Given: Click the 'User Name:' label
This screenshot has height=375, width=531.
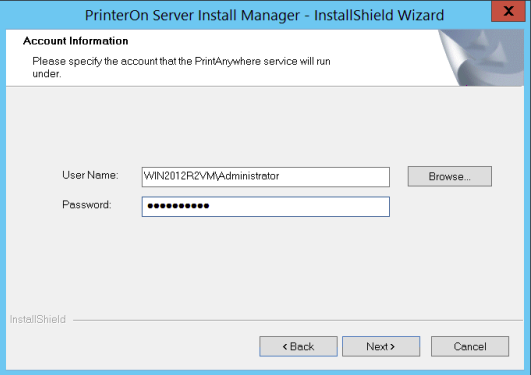Looking at the screenshot, I should pyautogui.click(x=90, y=175).
